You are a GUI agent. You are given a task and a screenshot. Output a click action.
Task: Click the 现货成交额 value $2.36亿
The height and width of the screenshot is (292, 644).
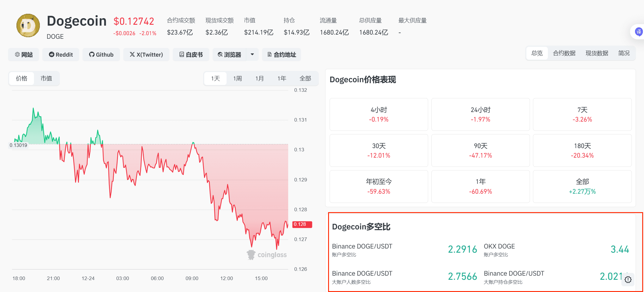click(x=217, y=32)
